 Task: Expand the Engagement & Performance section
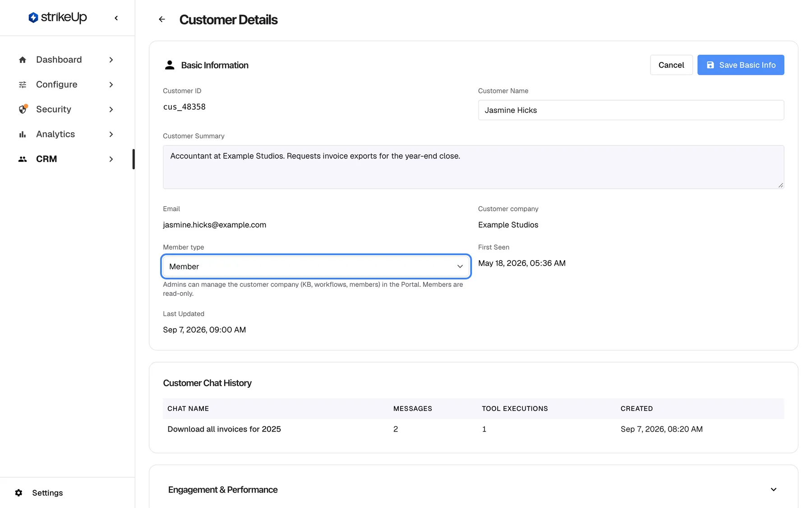[x=773, y=489]
